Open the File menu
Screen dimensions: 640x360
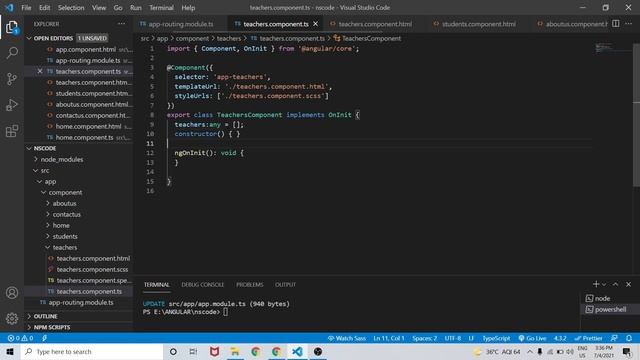coord(26,8)
